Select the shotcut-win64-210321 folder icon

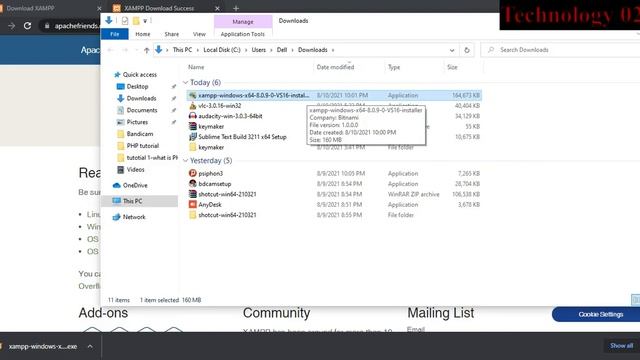click(193, 215)
